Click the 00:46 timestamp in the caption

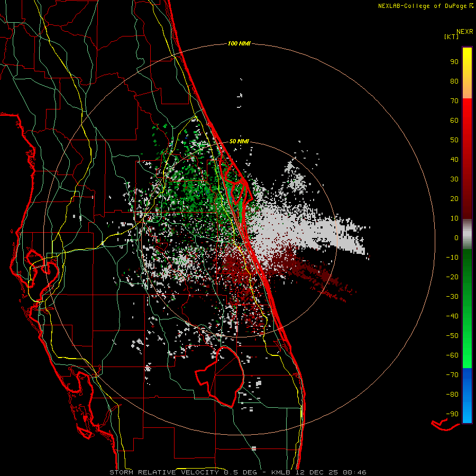point(354,472)
